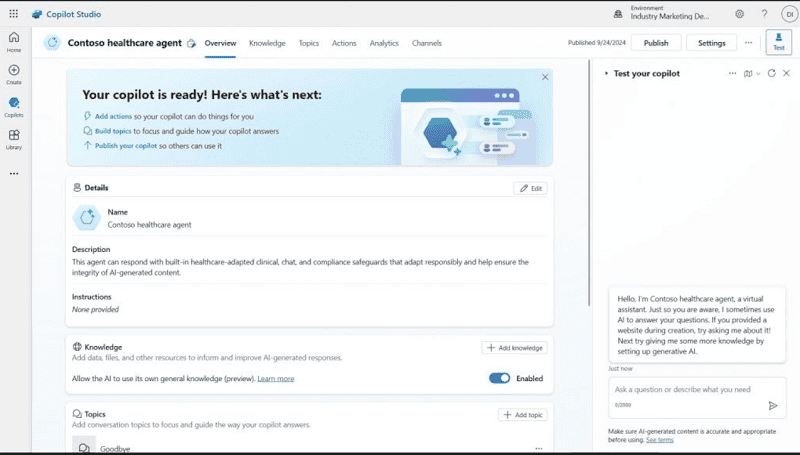Open Create in the left sidebar
This screenshot has width=800, height=455.
coord(14,74)
